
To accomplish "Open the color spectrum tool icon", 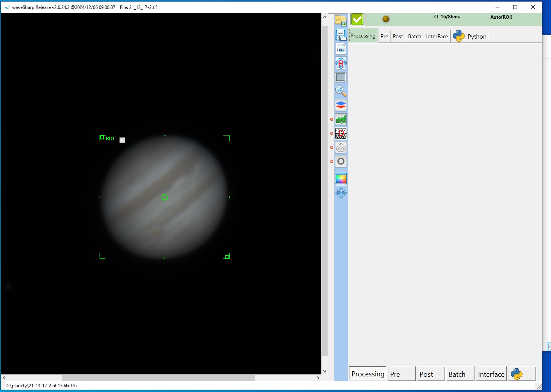I will [341, 179].
